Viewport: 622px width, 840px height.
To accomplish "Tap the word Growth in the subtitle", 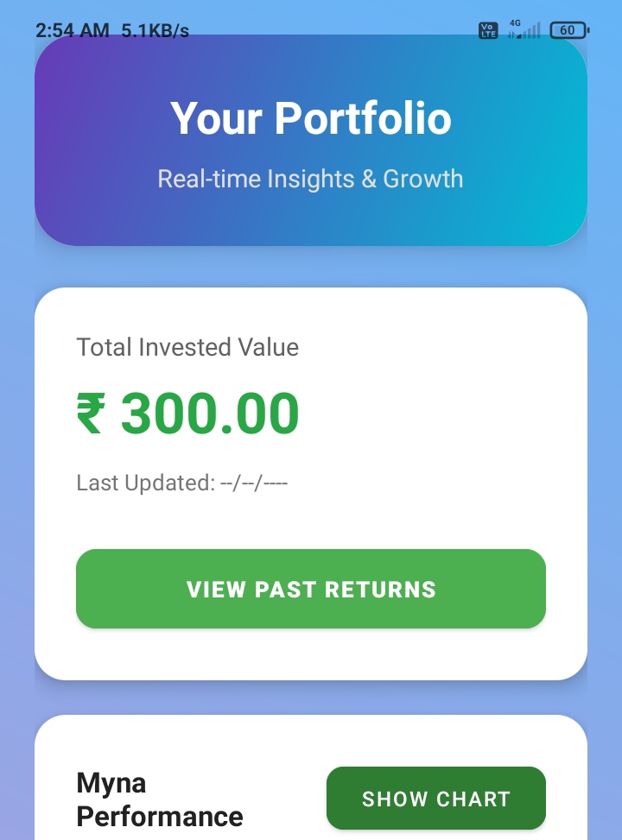I will point(423,179).
